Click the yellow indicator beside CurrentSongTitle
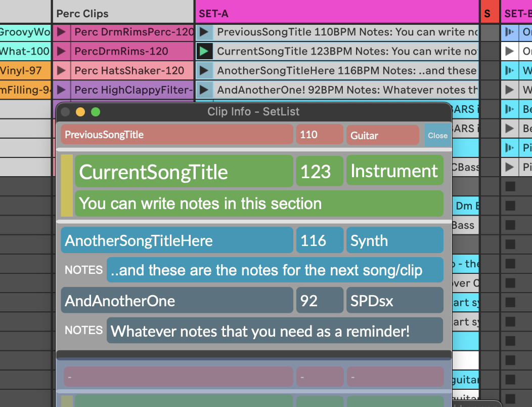 [x=67, y=185]
